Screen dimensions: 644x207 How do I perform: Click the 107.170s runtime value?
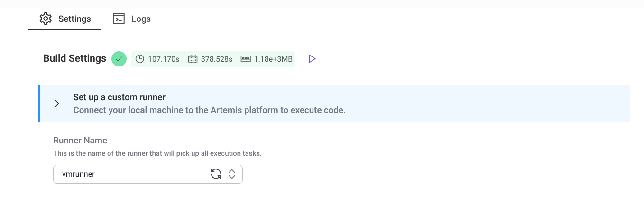click(x=164, y=59)
